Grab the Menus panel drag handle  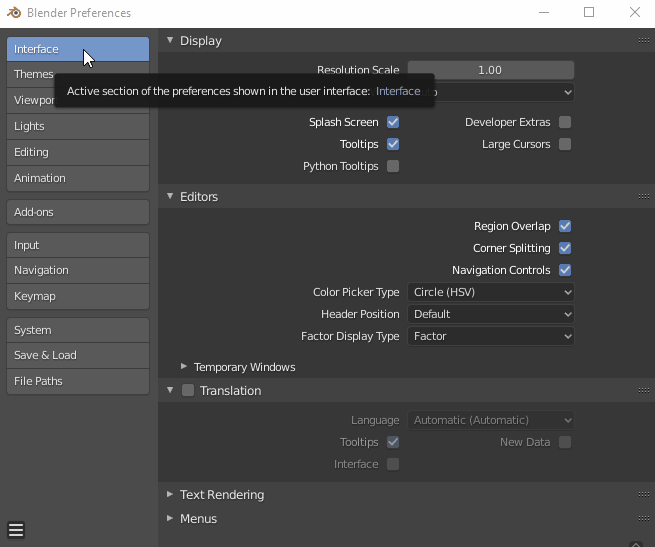[x=643, y=519]
